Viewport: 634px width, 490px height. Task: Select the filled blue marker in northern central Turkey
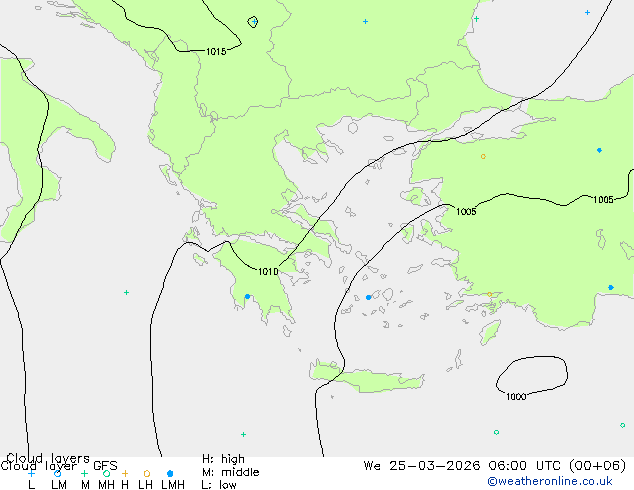click(599, 150)
